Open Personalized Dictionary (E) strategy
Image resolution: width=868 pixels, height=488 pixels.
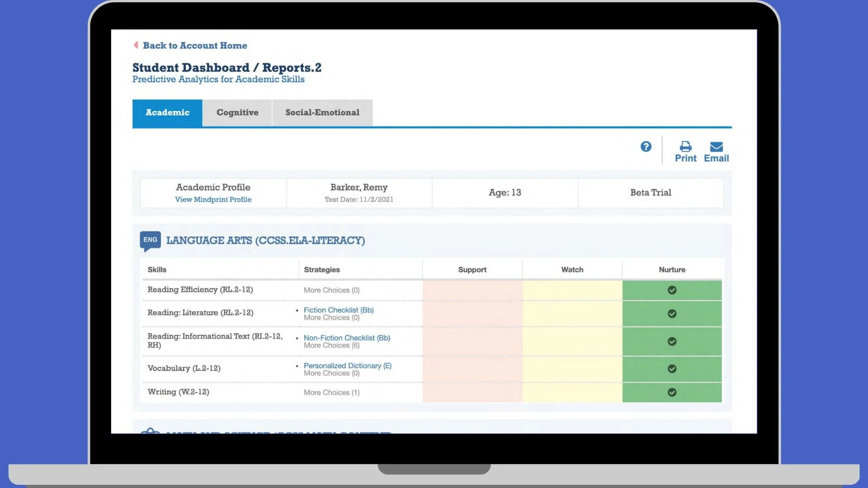pos(347,366)
